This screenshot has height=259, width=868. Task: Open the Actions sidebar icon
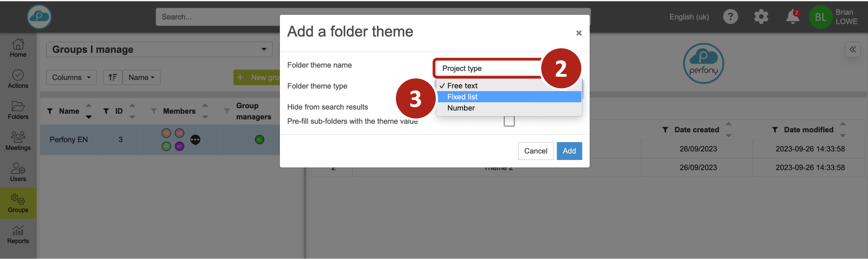click(x=18, y=79)
